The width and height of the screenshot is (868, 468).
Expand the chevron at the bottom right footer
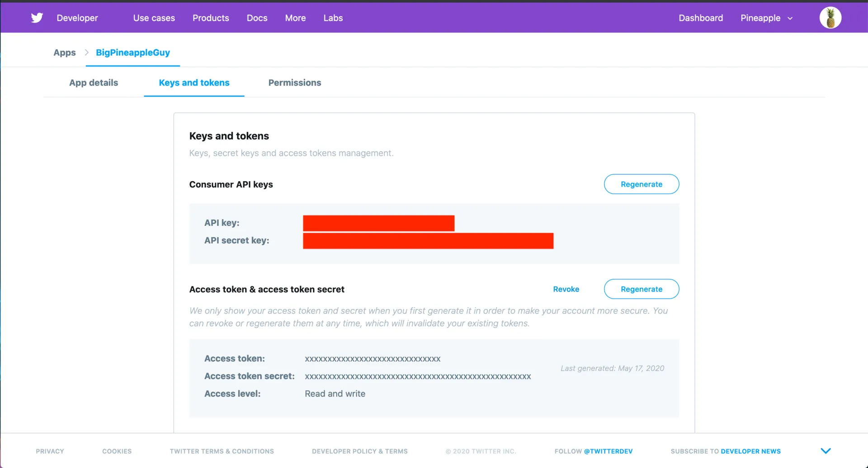point(826,450)
